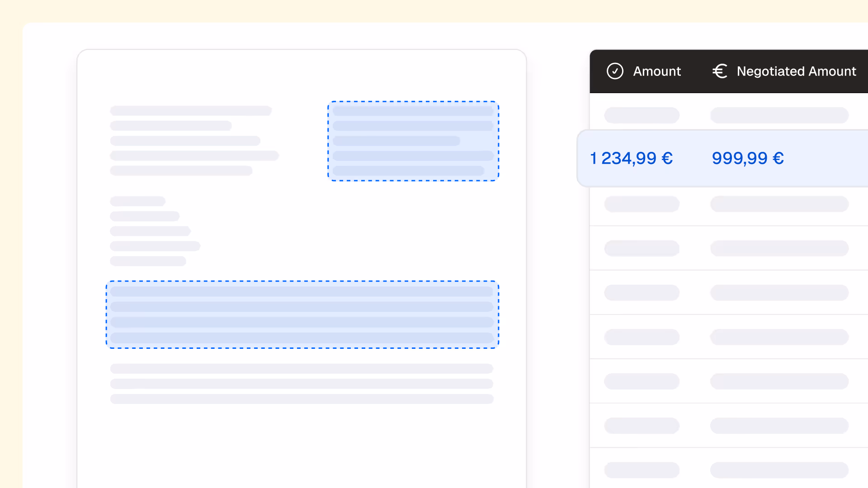Viewport: 868px width, 488px height.
Task: Select the wide dashed highlighted block in document
Action: pos(302,314)
